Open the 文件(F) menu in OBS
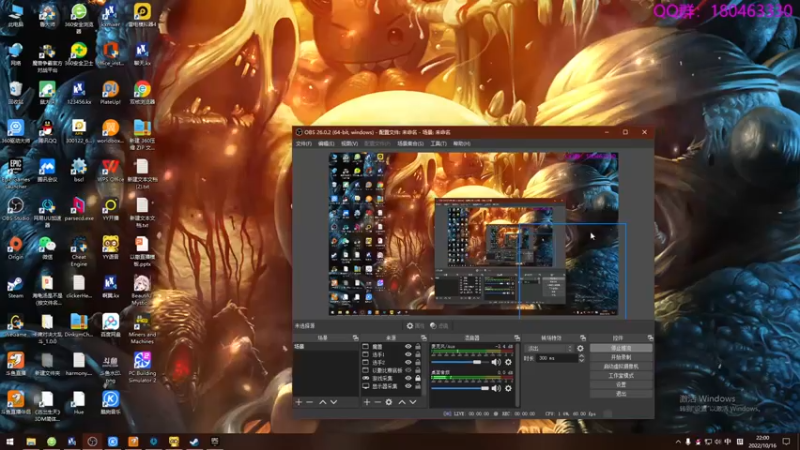Screen dimensions: 800x450 tap(304, 144)
